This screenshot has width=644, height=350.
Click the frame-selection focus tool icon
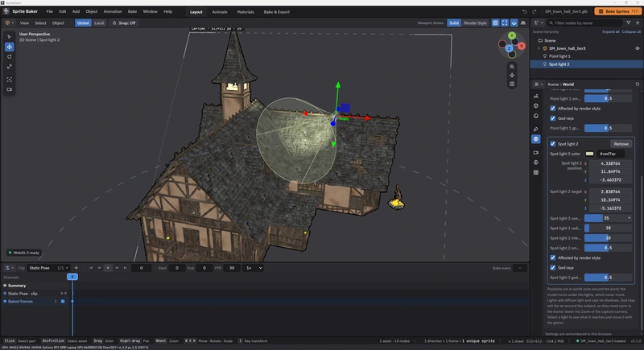pyautogui.click(x=9, y=80)
